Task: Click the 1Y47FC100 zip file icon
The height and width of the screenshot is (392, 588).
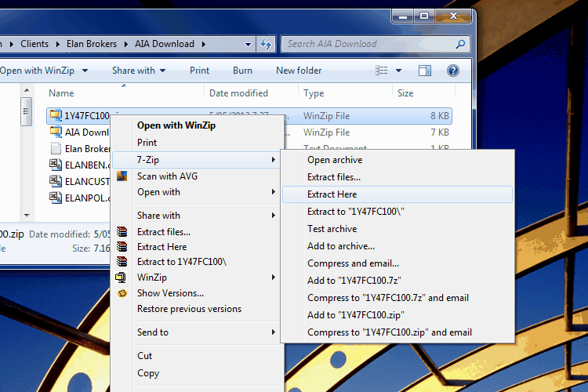Action: [56, 115]
